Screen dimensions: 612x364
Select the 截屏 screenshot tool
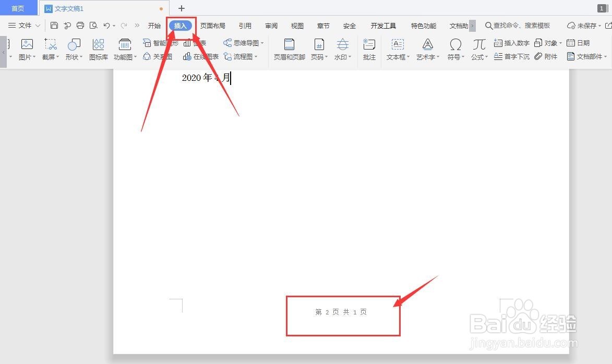click(51, 44)
